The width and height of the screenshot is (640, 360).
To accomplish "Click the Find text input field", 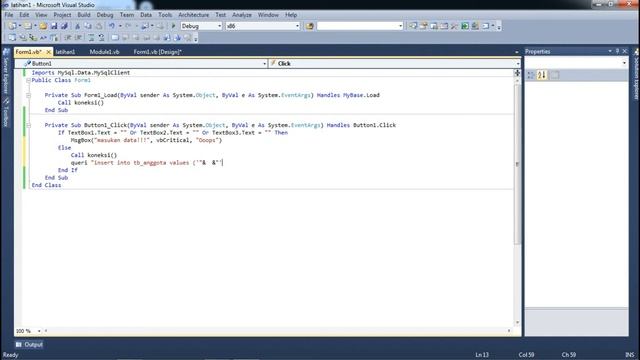I will coord(358,26).
